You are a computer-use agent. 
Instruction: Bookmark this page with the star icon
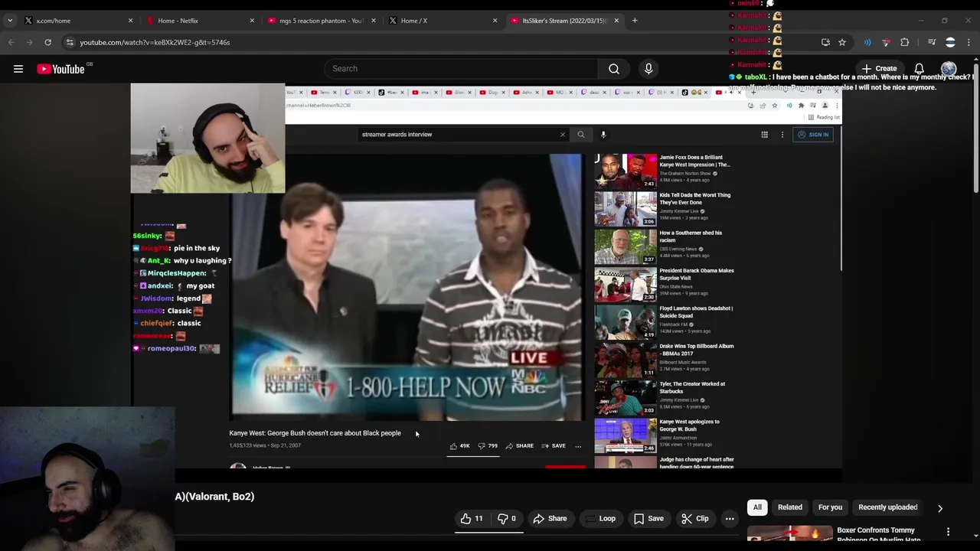[842, 42]
